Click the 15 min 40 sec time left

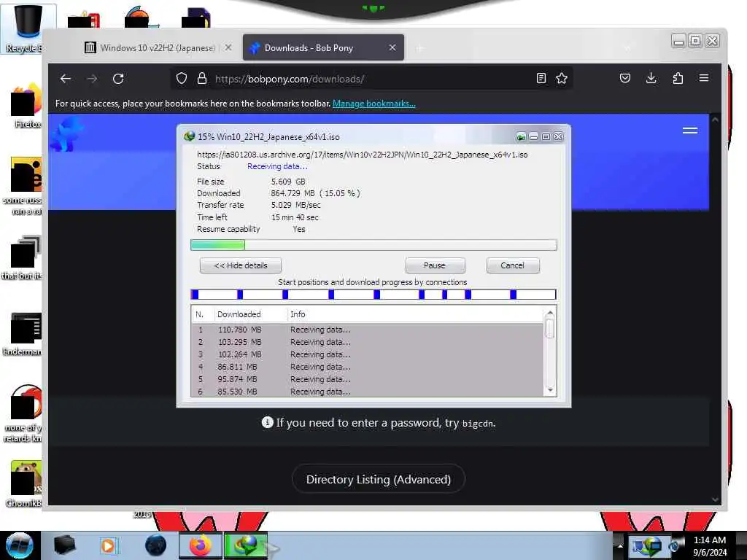click(295, 217)
